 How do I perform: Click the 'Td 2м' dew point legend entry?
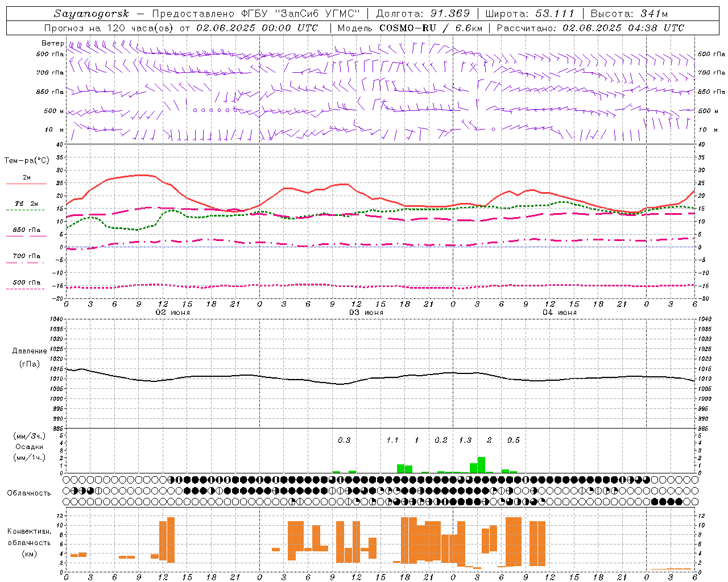click(27, 203)
